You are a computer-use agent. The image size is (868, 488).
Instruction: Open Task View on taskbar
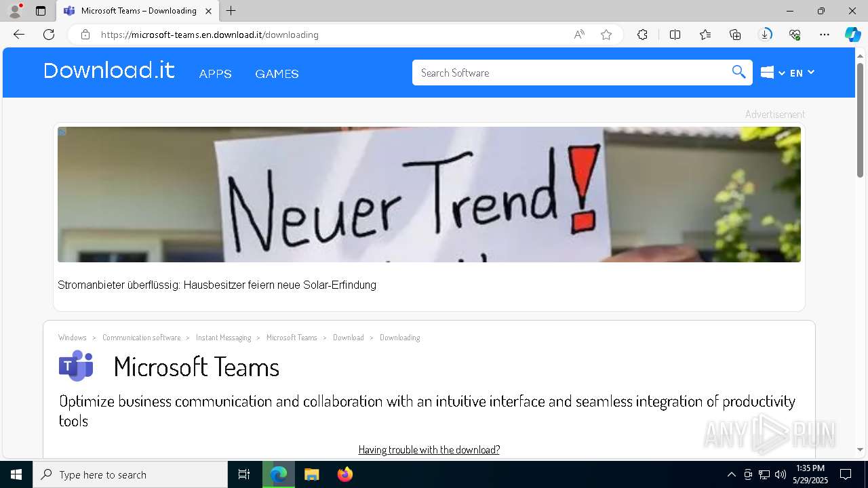pos(244,474)
